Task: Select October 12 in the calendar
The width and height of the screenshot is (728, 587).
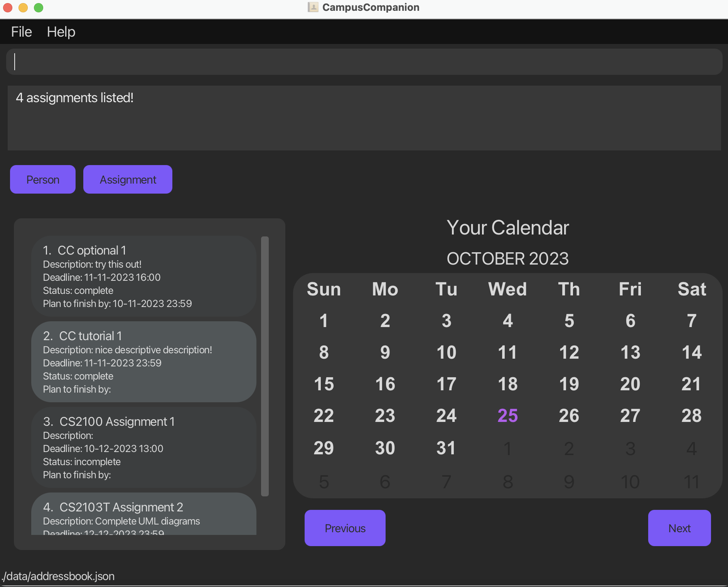Action: pos(569,352)
